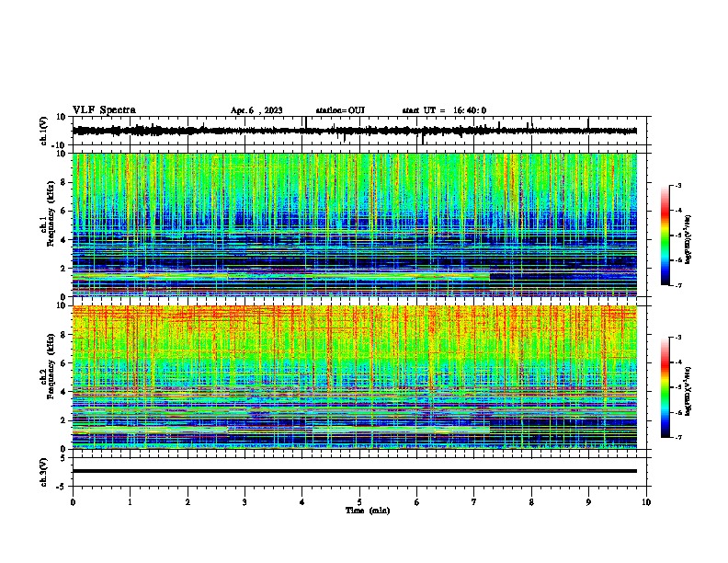Click the ch.1 spectrogram plot
Image resolution: width=728 pixels, height=563 pixels.
point(355,224)
